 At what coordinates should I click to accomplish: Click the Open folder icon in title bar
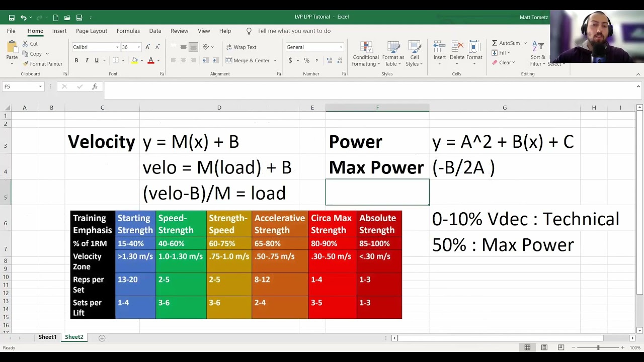67,18
